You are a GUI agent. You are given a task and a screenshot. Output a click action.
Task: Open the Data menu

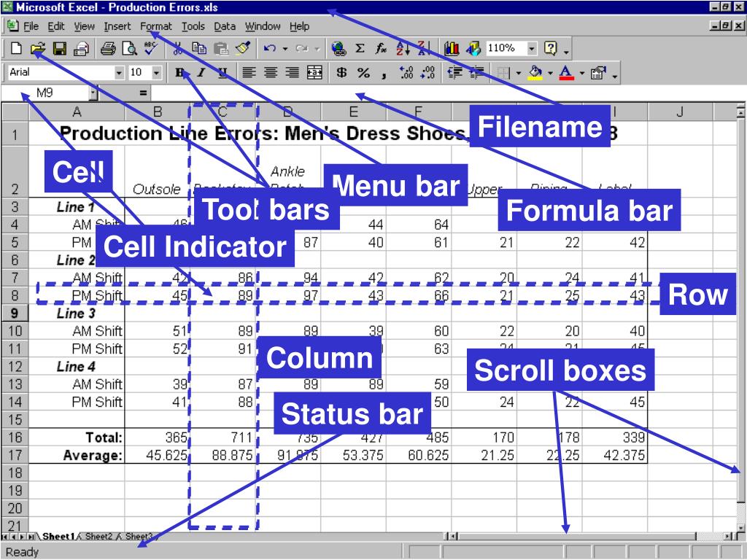[225, 26]
